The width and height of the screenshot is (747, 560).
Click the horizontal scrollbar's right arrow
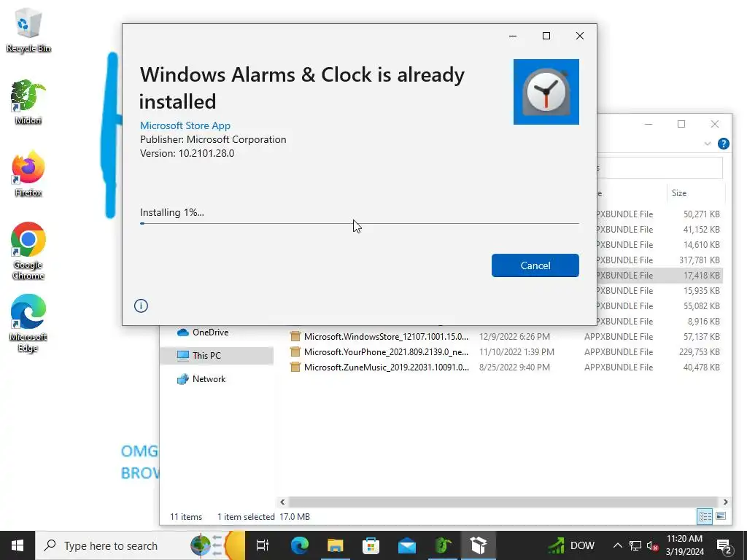[726, 502]
